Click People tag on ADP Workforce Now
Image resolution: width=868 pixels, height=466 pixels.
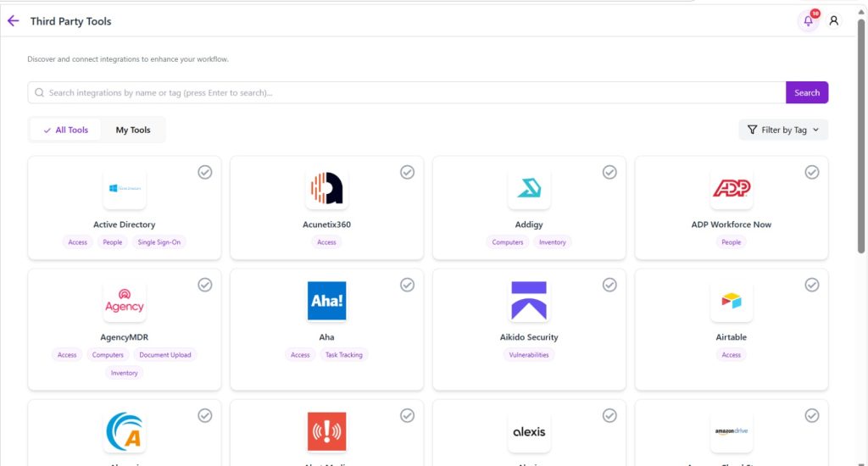[x=732, y=241]
